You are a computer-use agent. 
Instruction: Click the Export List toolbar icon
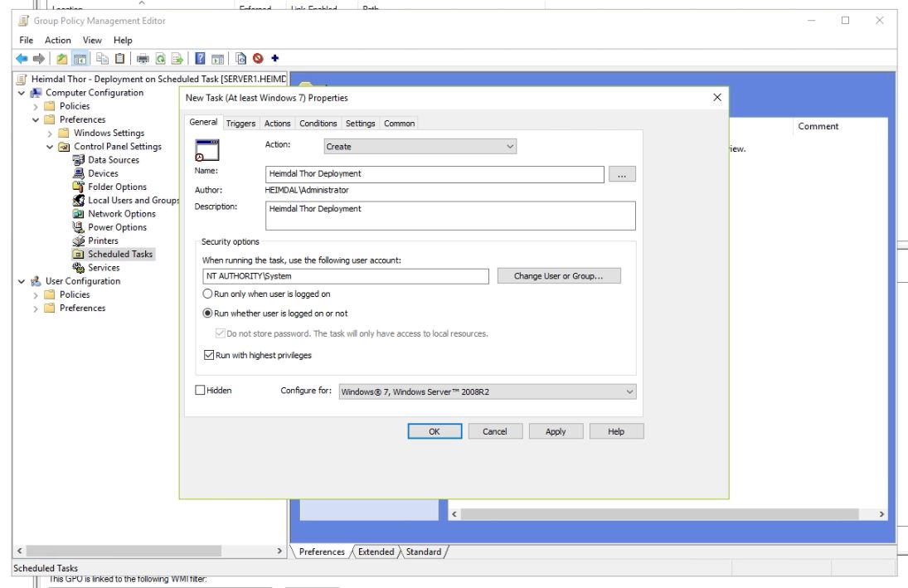[177, 58]
